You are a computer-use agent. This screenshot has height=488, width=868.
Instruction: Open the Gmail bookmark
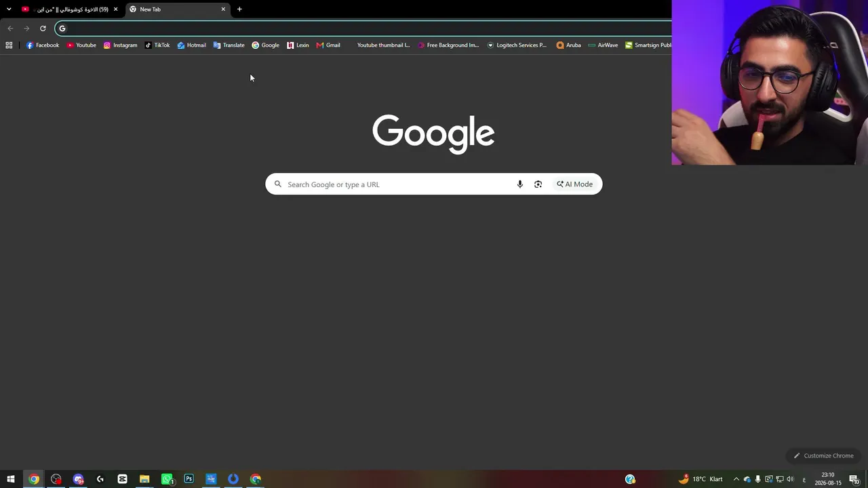328,45
